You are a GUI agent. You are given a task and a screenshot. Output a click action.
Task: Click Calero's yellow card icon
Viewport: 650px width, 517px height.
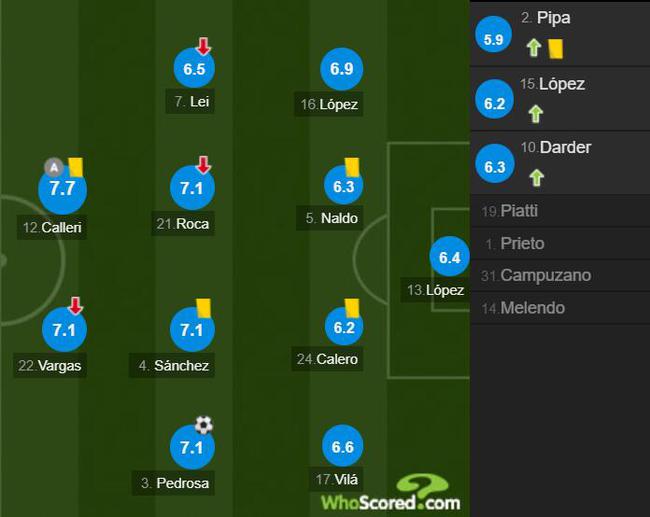[352, 308]
